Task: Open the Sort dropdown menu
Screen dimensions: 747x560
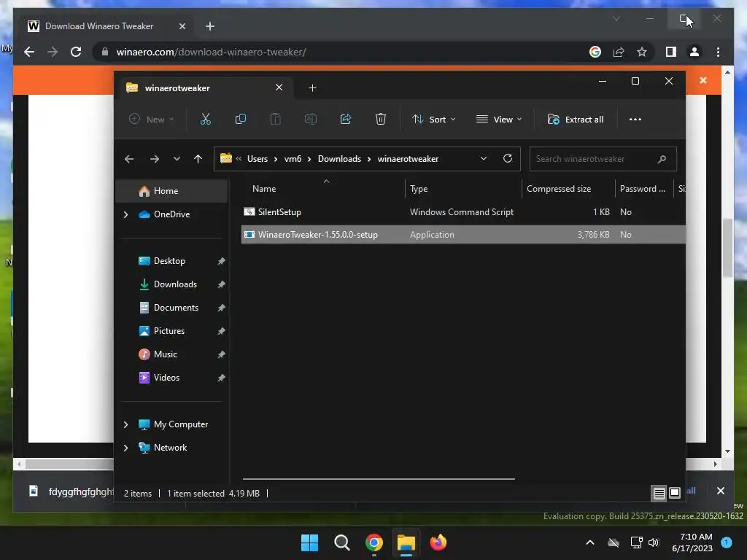Action: click(434, 119)
